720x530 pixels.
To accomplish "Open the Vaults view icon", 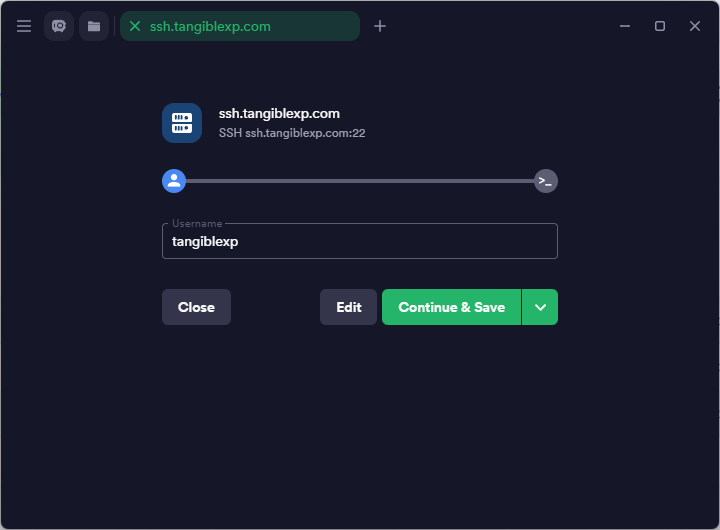I will point(59,26).
